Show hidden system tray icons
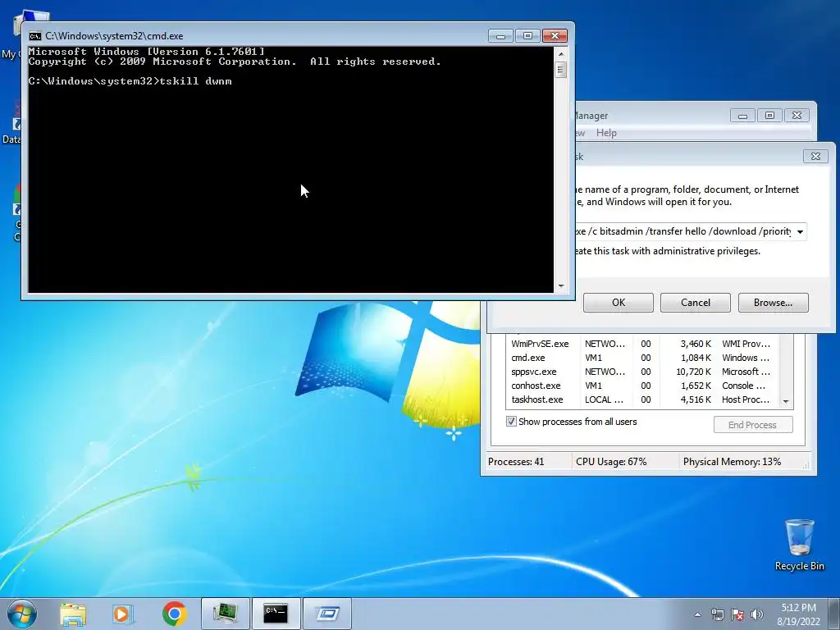This screenshot has height=630, width=840. point(697,614)
